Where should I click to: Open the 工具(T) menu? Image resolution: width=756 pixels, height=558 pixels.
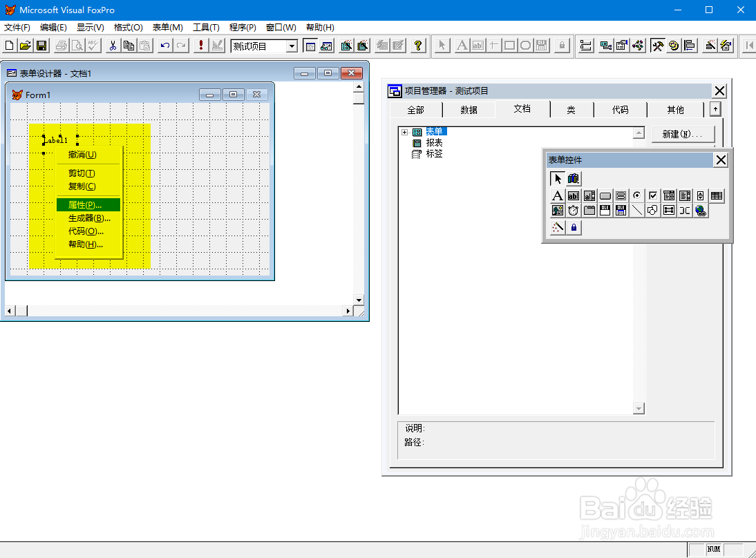click(207, 28)
